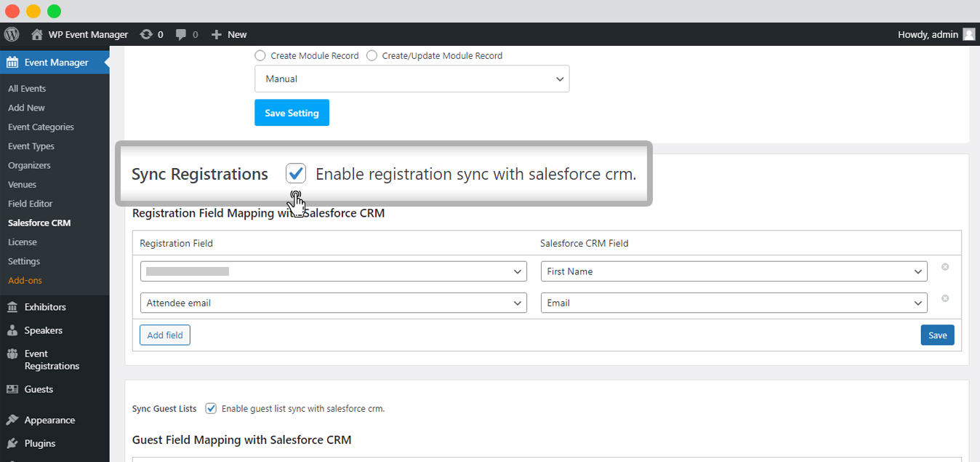
Task: Click the WordPress logo icon
Action: coord(12,34)
